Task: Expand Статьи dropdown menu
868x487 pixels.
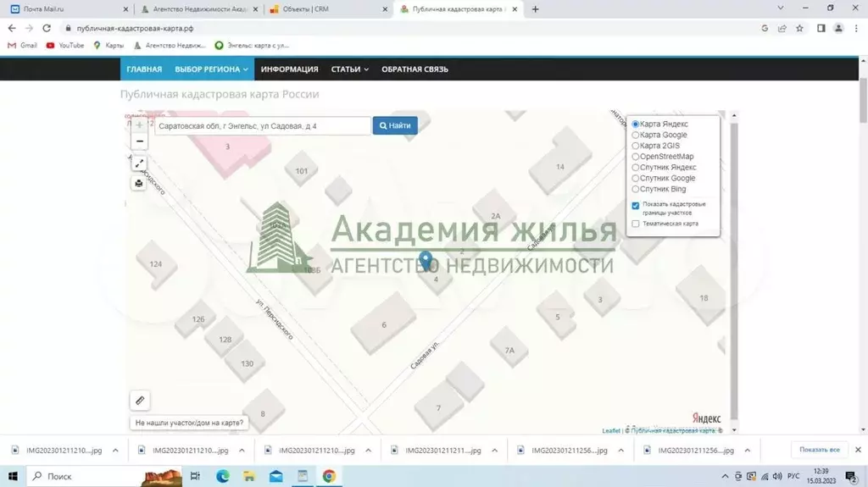Action: pyautogui.click(x=349, y=69)
